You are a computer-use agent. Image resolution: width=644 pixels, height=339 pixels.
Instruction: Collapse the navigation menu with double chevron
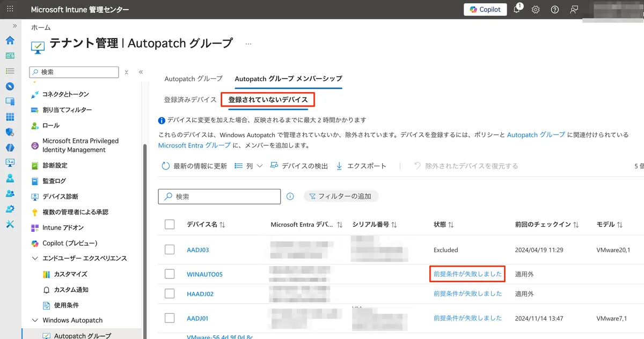point(141,72)
